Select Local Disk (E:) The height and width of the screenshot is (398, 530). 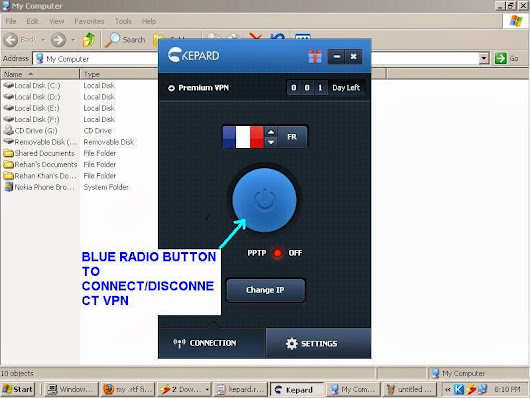point(31,108)
